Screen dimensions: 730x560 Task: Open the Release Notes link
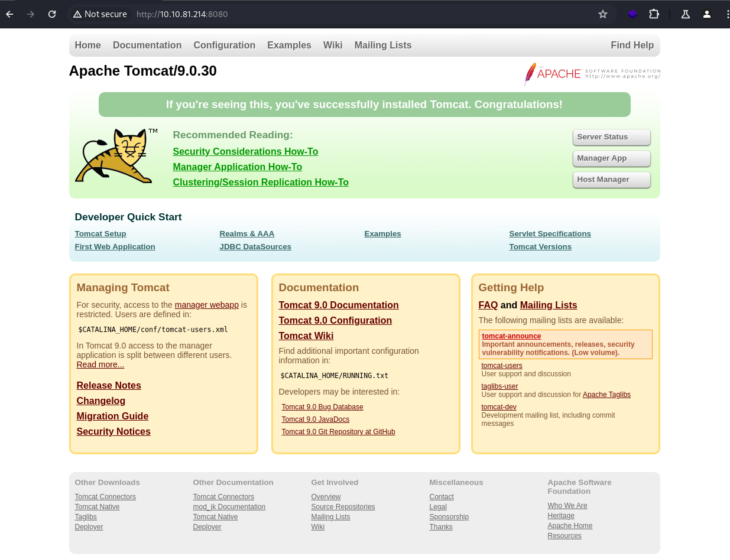tap(109, 386)
